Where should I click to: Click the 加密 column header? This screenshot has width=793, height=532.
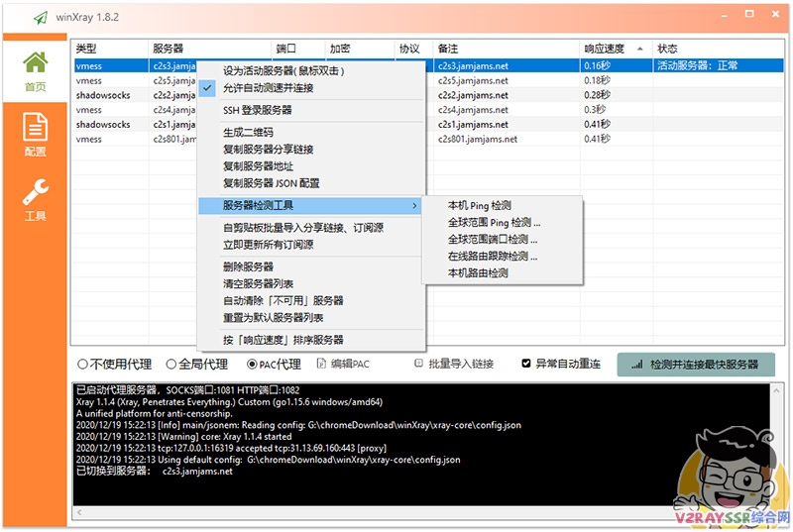click(x=360, y=49)
